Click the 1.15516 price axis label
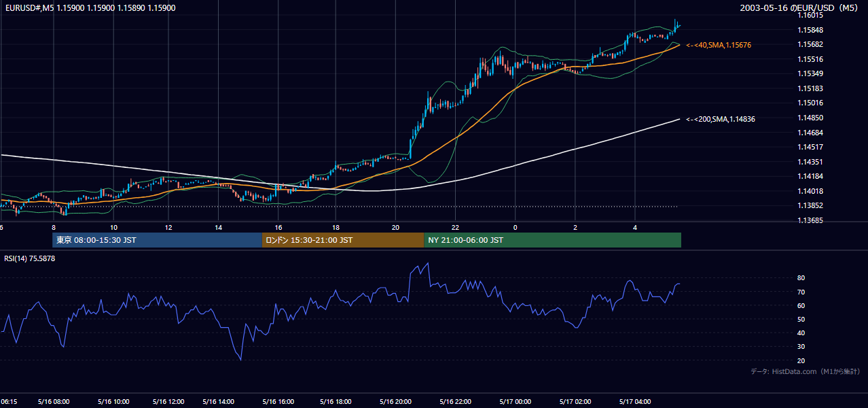Image resolution: width=868 pixels, height=408 pixels. tap(812, 59)
